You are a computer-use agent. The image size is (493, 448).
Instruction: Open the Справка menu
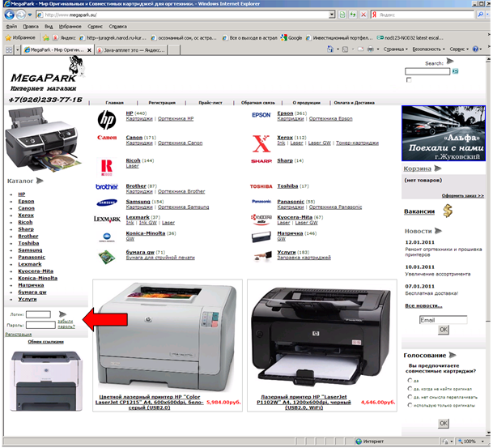pyautogui.click(x=118, y=27)
